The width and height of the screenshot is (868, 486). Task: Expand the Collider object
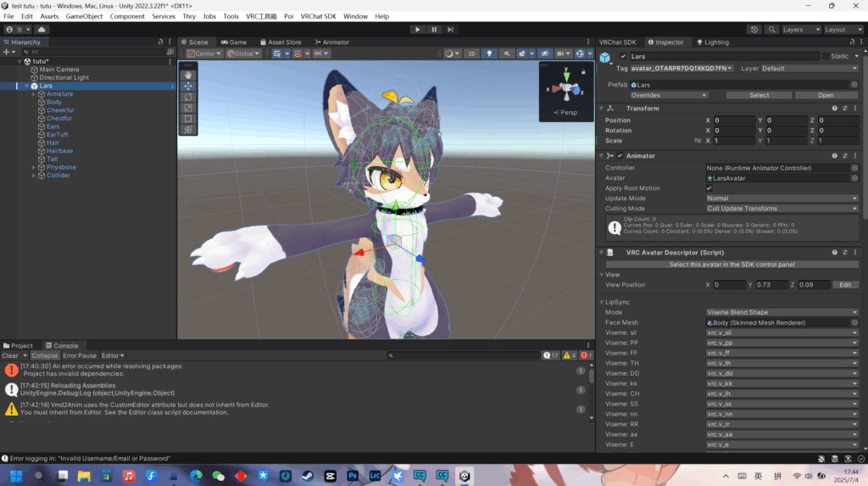point(34,175)
